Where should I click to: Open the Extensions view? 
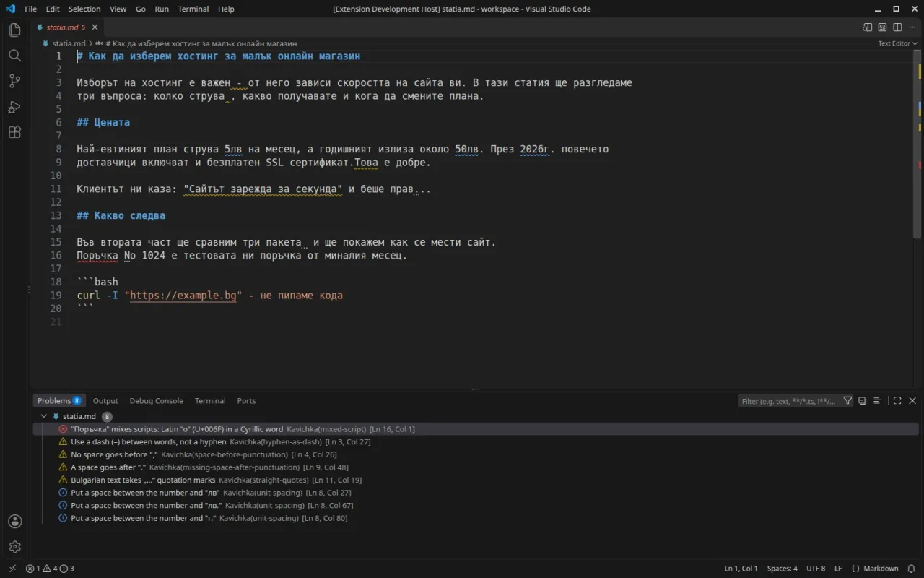[14, 132]
